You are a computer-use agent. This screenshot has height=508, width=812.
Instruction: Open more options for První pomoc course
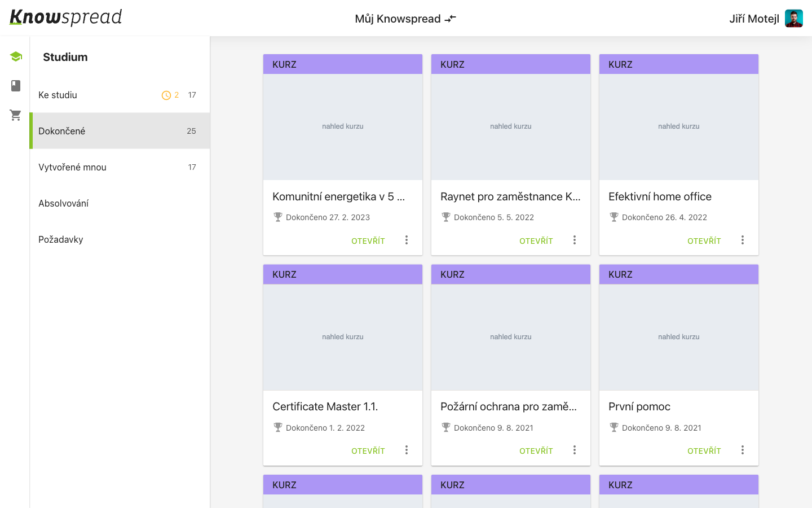[x=743, y=450]
